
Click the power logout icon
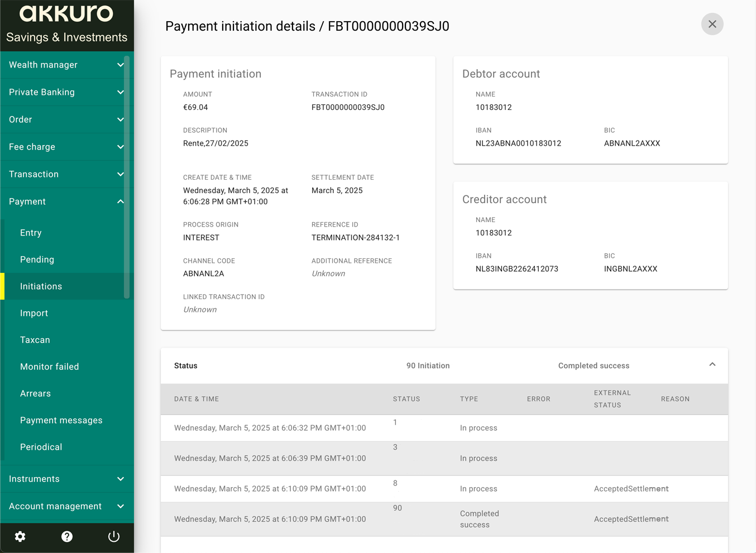[114, 536]
